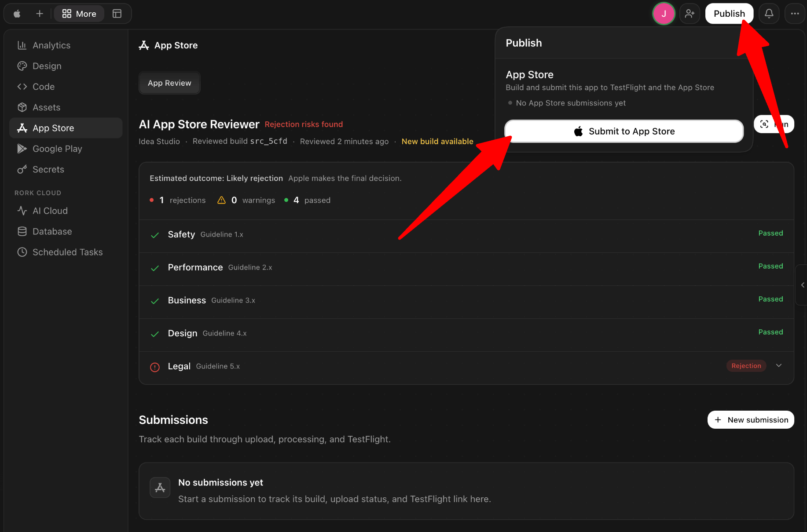Viewport: 807px width, 532px height.
Task: Click the scan icon on the run button
Action: (x=764, y=124)
